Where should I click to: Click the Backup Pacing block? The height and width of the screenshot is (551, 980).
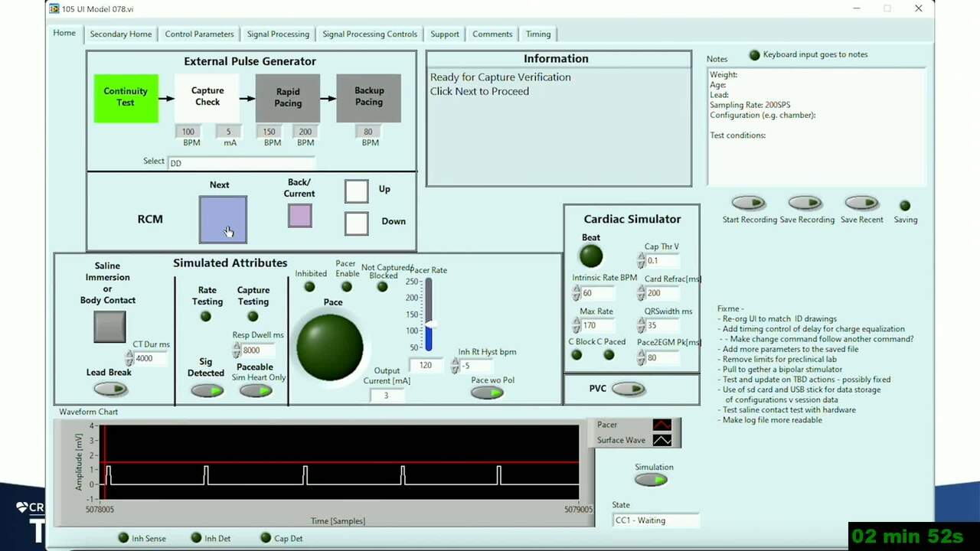point(369,98)
